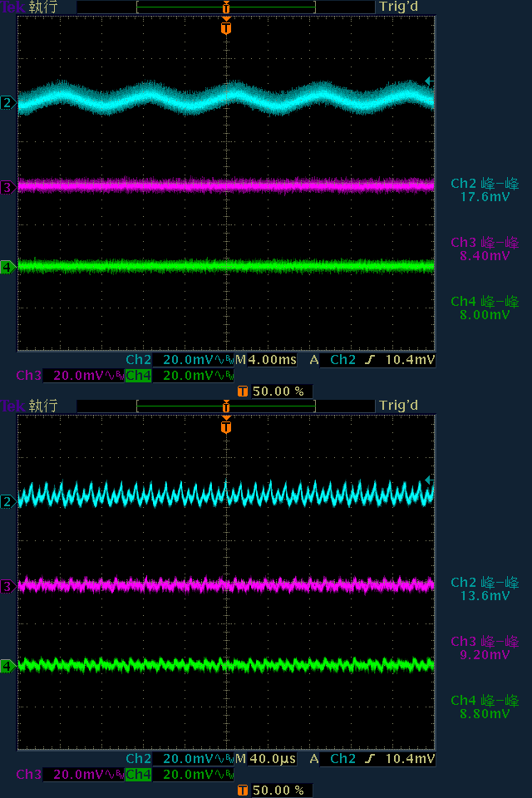Viewport: 532px width, 798px height.
Task: Click the Ch2 ground marker beside the sine-like cyan trace
Action: pos(7,103)
